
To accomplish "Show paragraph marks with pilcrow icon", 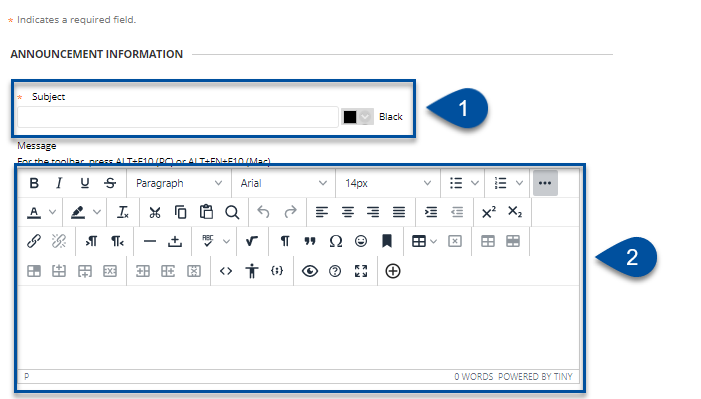I will pos(284,242).
